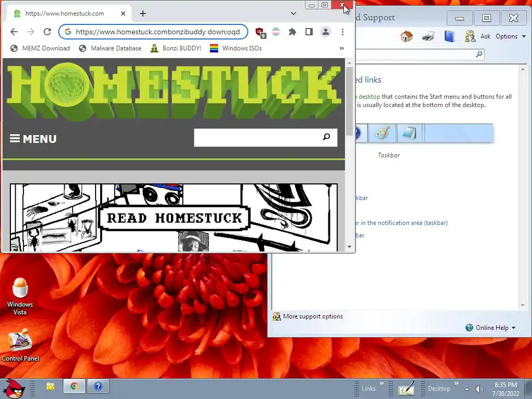Viewport: 532px width, 399px height.
Task: Show hidden tray icons arrow
Action: [x=467, y=389]
